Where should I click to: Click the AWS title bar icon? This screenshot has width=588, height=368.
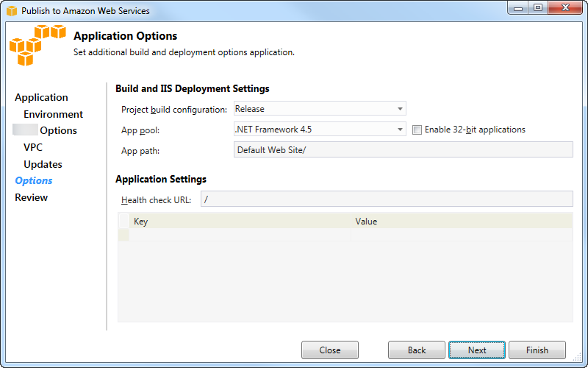click(x=11, y=11)
